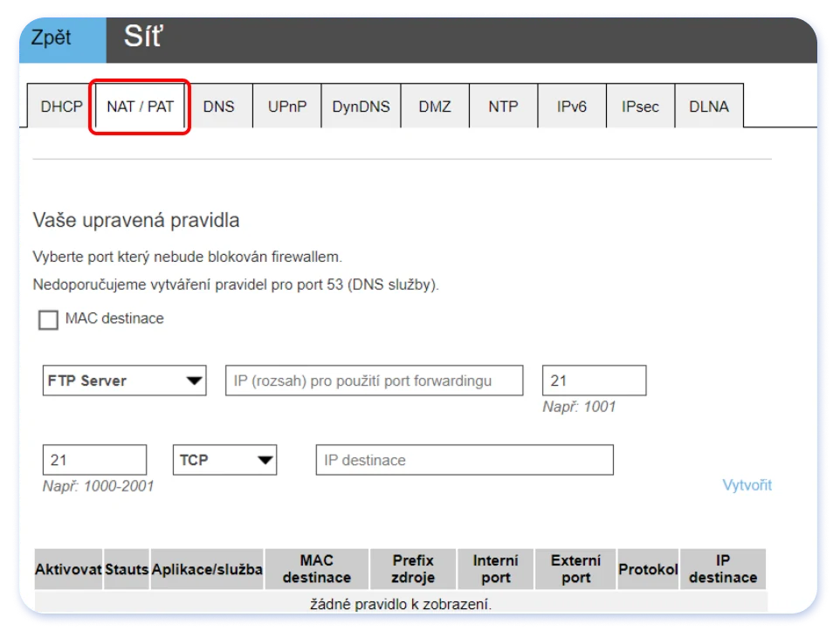840x638 pixels.
Task: Open the DHCP tab
Action: [61, 106]
